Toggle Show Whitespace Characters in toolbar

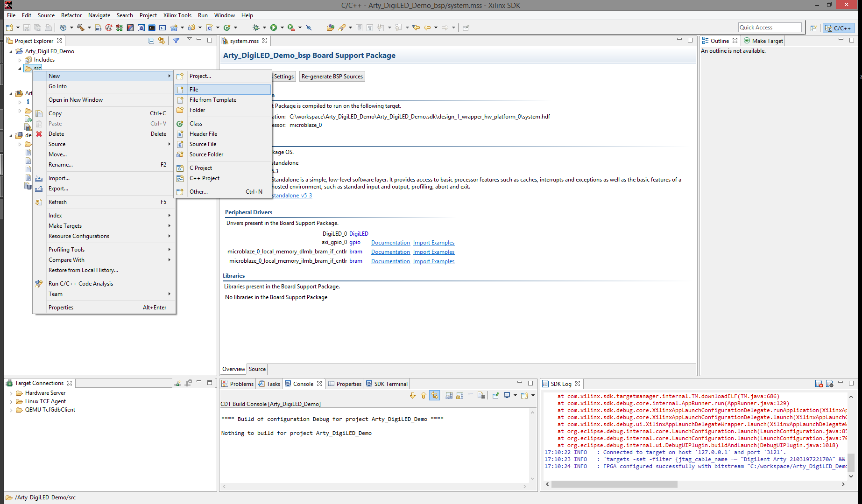(370, 28)
